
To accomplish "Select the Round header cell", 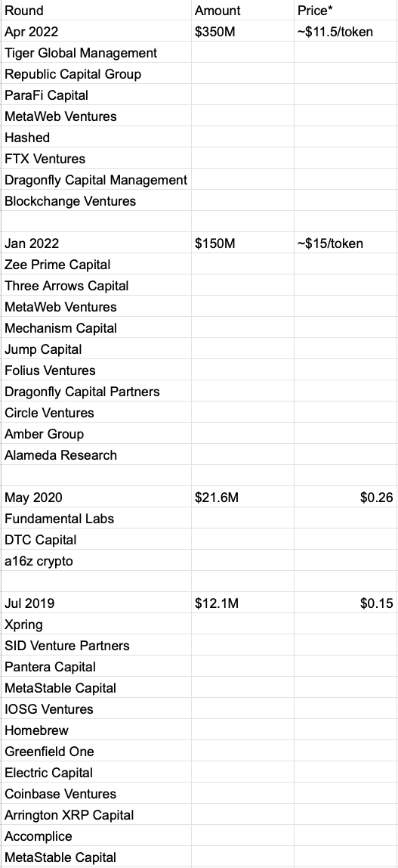I will click(x=96, y=11).
